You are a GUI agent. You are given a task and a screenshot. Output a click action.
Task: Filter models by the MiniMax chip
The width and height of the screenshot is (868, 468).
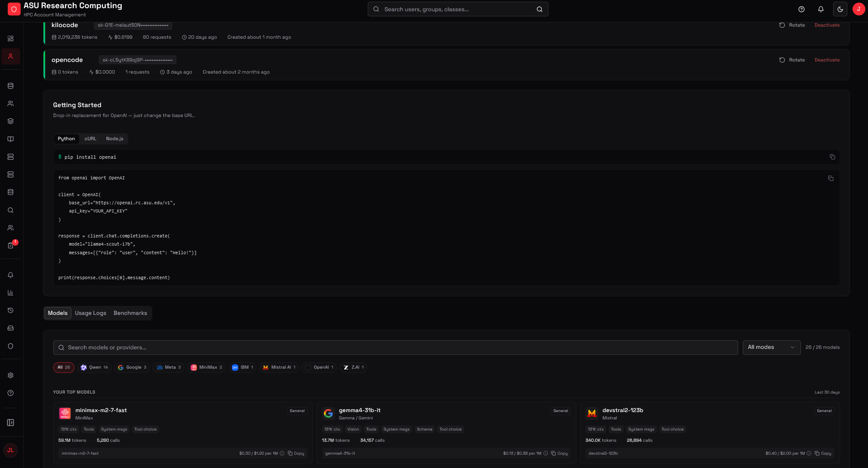click(x=206, y=367)
